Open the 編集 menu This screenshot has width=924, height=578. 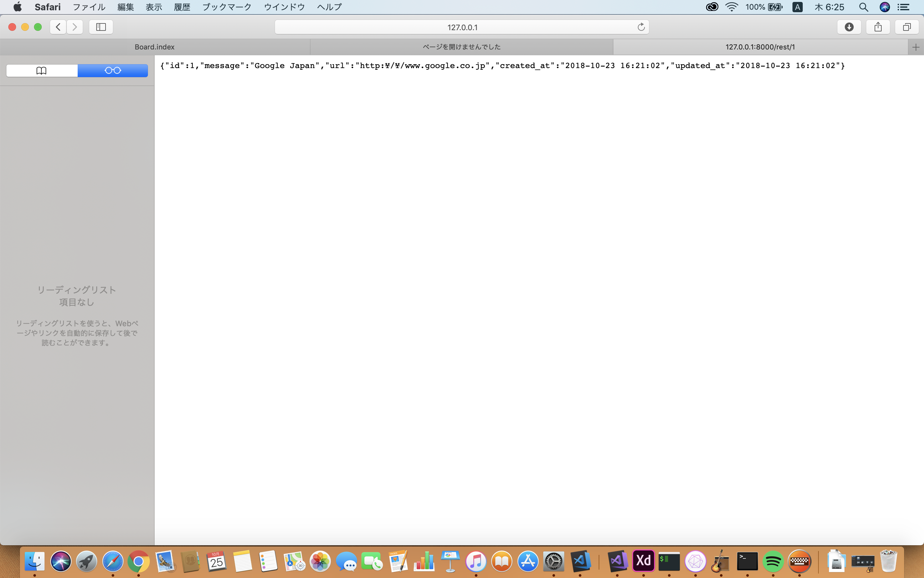tap(126, 7)
